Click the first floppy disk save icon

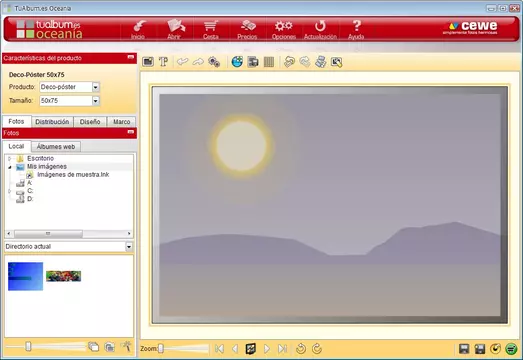[x=464, y=349]
